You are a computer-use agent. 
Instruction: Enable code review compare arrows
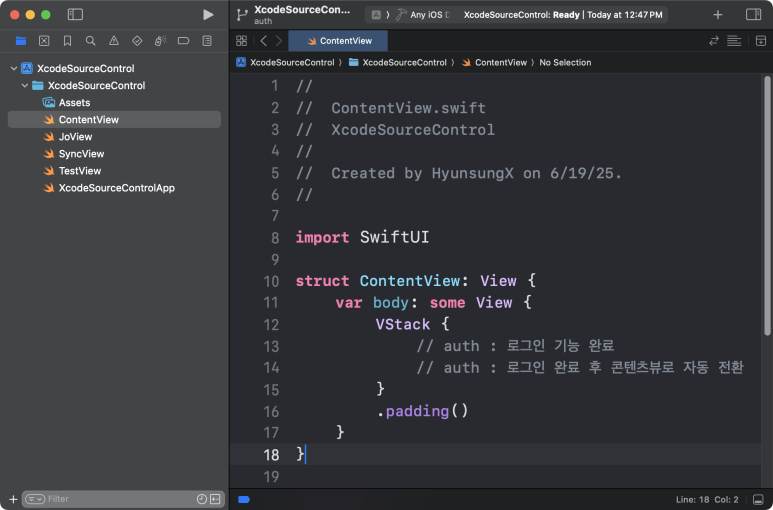pyautogui.click(x=714, y=41)
